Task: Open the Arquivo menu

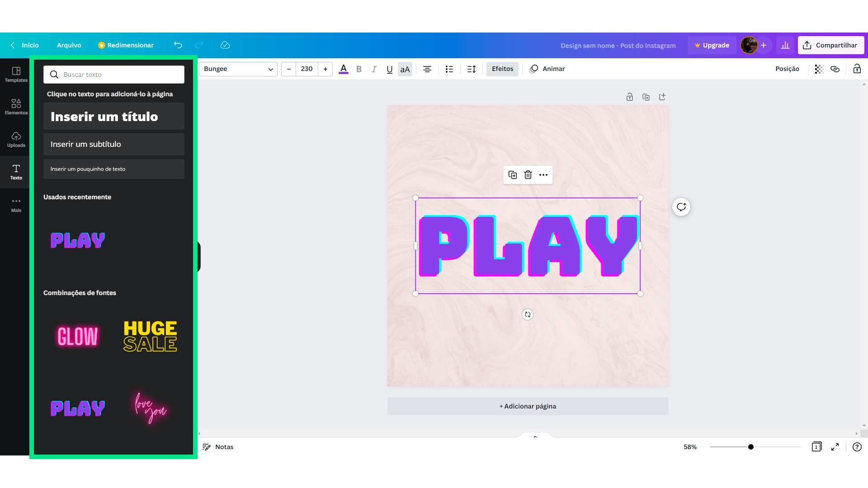Action: pos(69,45)
